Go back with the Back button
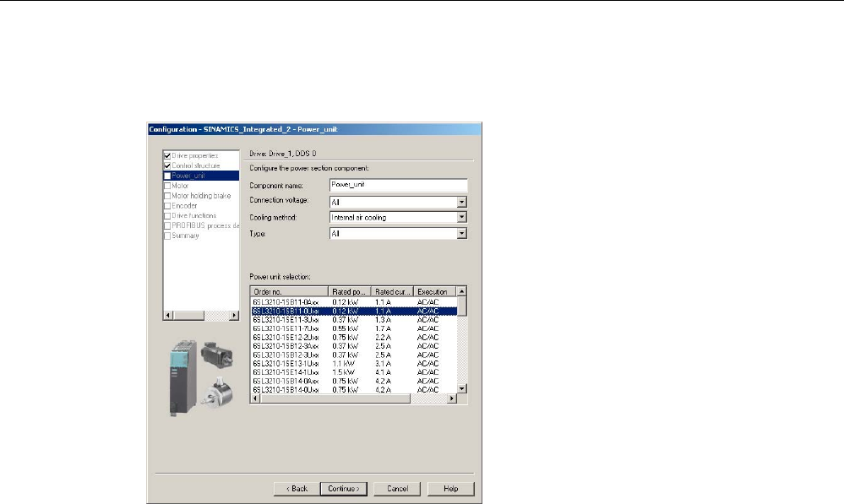Screen dimensions: 844x504 [297, 489]
